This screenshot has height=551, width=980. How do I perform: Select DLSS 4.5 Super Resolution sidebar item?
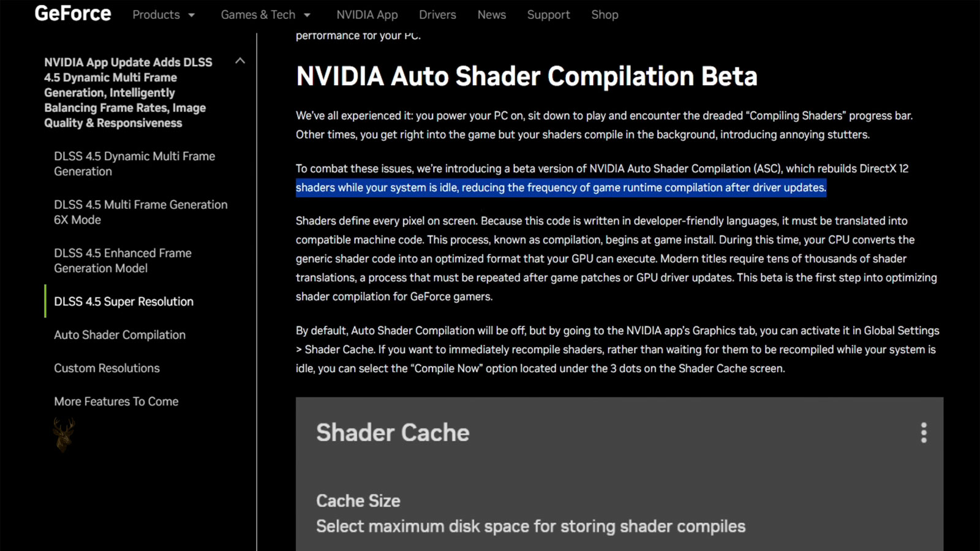coord(124,301)
